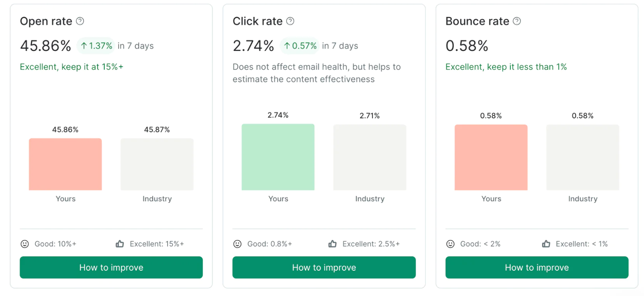Click the thumbs-up icon beside Excellent: 15%+
644x296 pixels.
point(120,244)
